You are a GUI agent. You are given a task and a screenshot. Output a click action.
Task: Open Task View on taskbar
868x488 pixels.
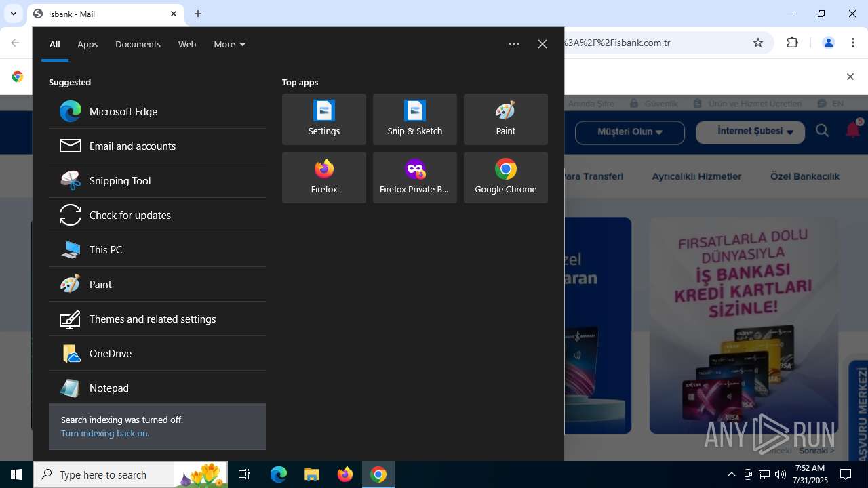pyautogui.click(x=245, y=474)
